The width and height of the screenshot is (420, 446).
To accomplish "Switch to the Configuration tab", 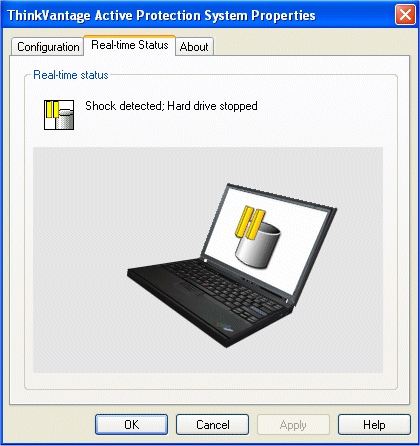I will [48, 47].
